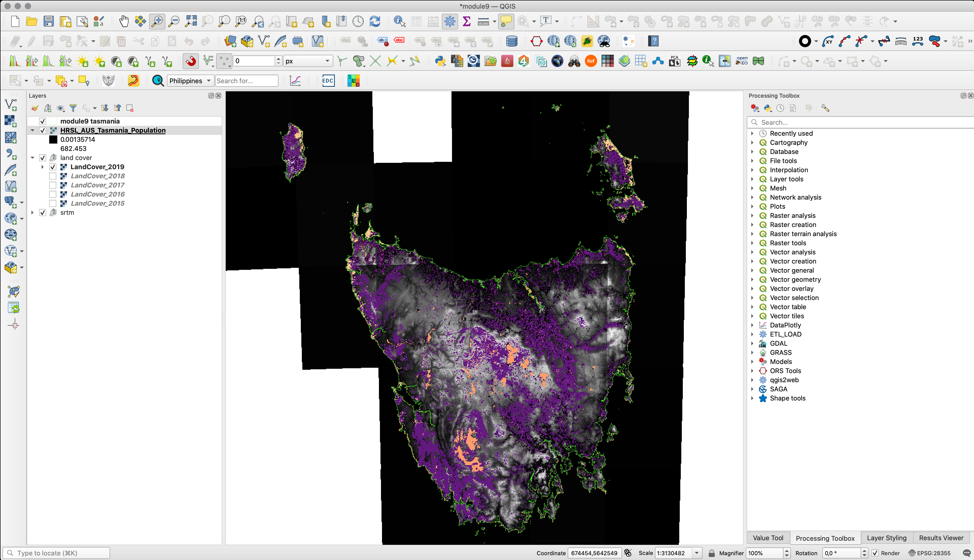Click the Magnifier spin box arrows
The width and height of the screenshot is (974, 560).
click(x=786, y=553)
